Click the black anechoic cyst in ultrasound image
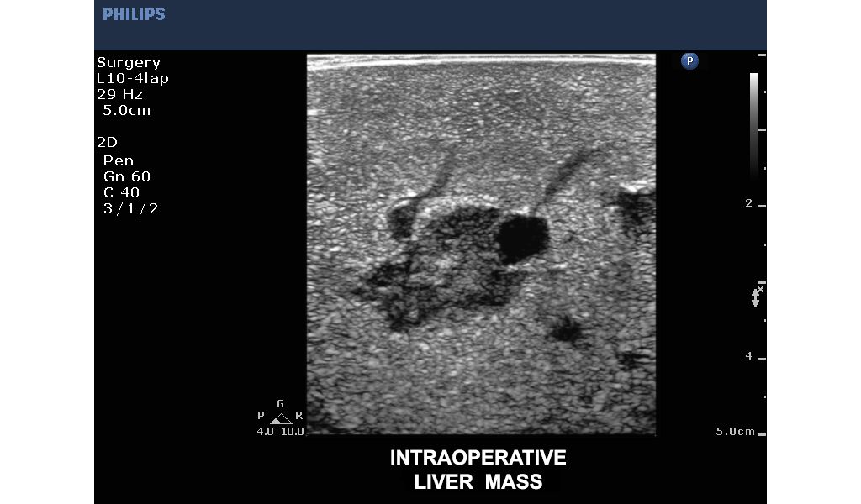Image resolution: width=861 pixels, height=504 pixels. coord(522,239)
